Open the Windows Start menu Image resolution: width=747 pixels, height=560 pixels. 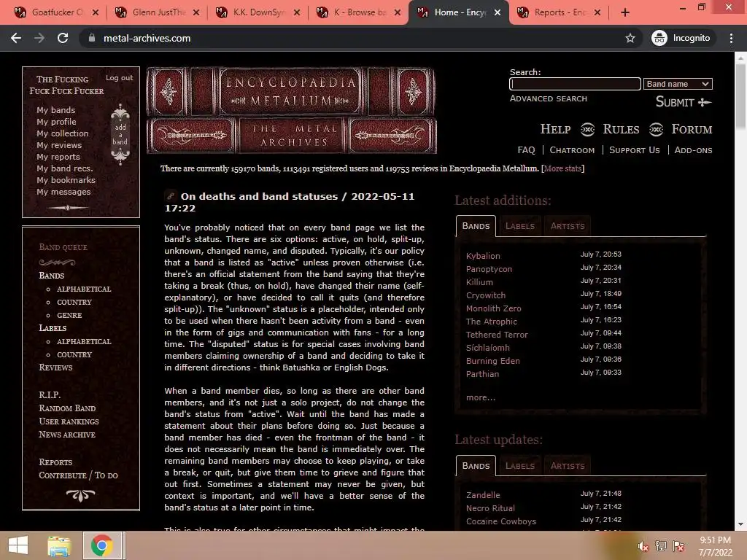[x=18, y=545]
